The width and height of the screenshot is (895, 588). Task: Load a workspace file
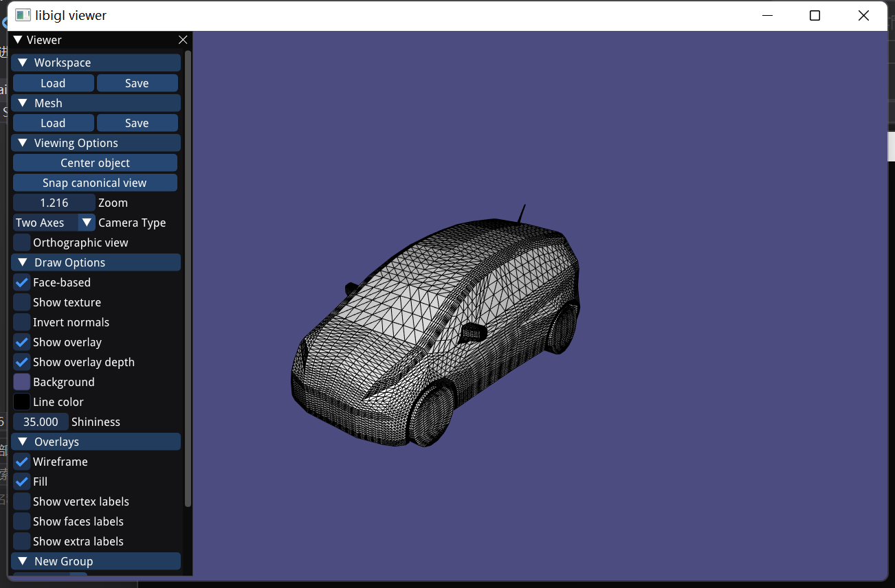pos(53,83)
